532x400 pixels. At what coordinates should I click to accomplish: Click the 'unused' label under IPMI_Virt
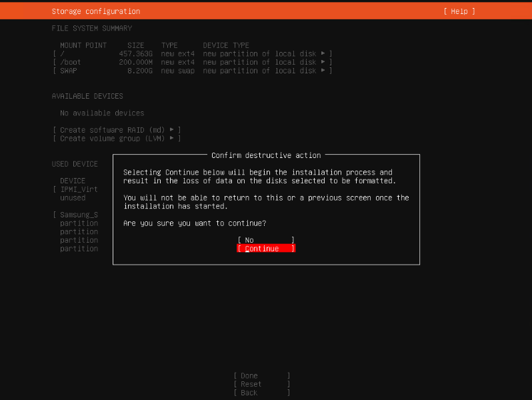pos(73,198)
